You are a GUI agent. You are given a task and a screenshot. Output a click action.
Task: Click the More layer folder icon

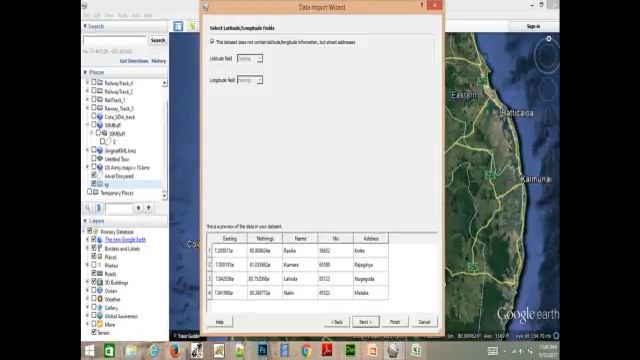100,324
